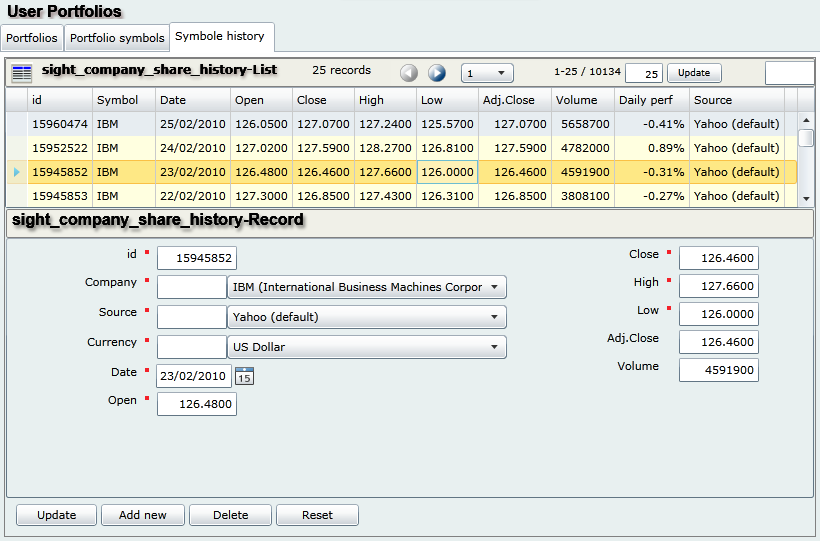Click row indicator arrow for 15945852
The height and width of the screenshot is (541, 820).
(17, 172)
